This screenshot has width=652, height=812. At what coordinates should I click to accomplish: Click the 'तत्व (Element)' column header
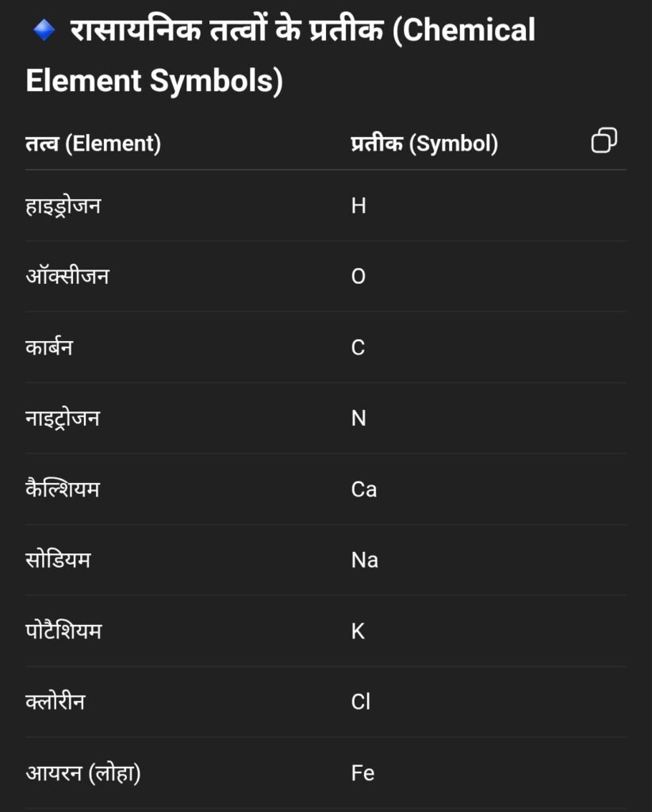[x=94, y=144]
